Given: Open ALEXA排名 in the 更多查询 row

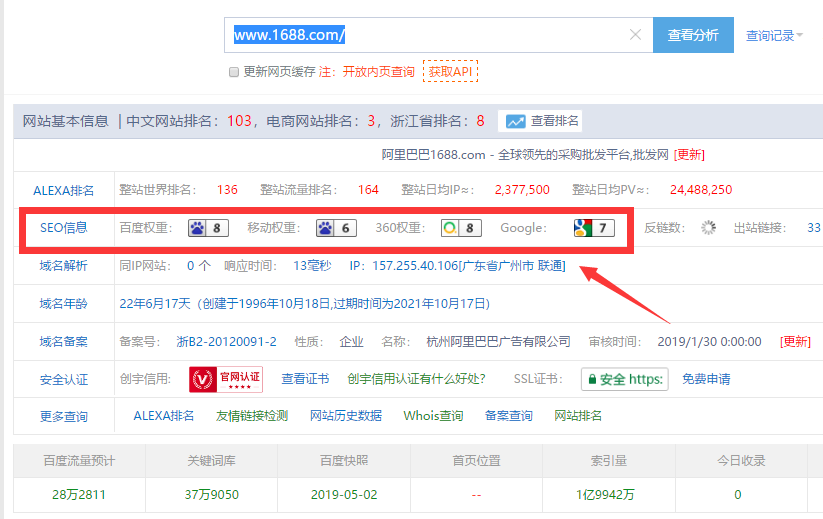Looking at the screenshot, I should pyautogui.click(x=164, y=416).
